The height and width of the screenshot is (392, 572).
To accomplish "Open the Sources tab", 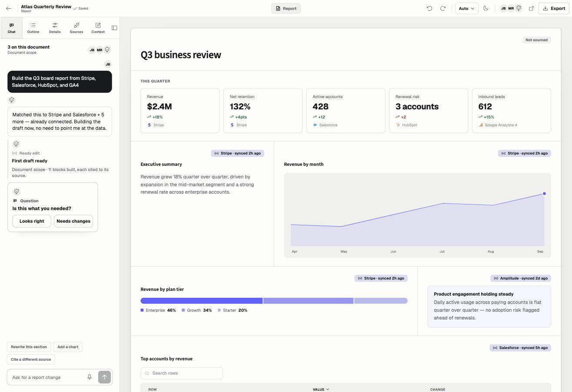I will [x=76, y=28].
